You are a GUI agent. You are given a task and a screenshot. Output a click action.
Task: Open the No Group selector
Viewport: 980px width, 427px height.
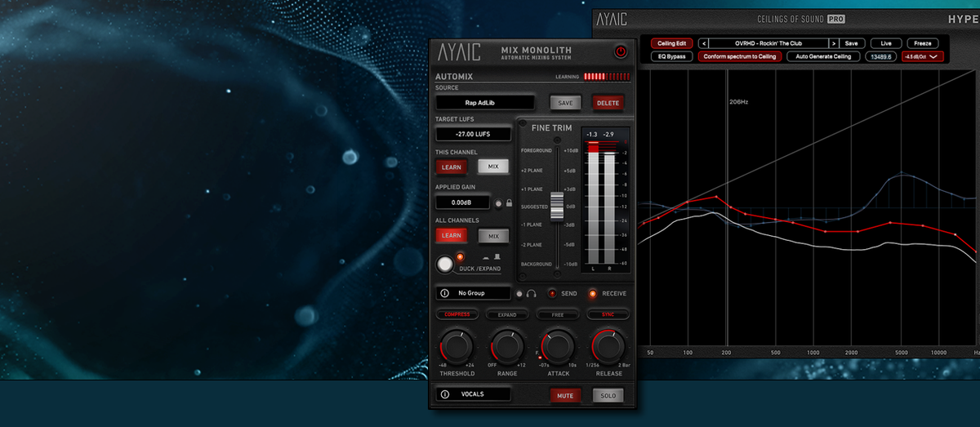pos(474,293)
